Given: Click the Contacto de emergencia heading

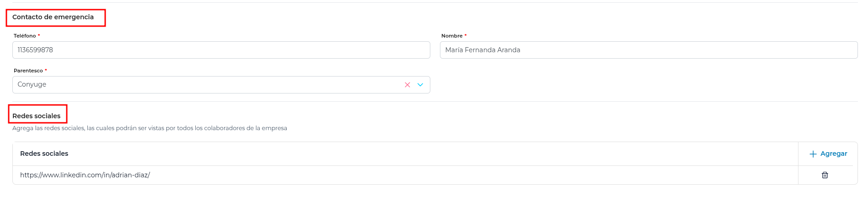Looking at the screenshot, I should [53, 17].
